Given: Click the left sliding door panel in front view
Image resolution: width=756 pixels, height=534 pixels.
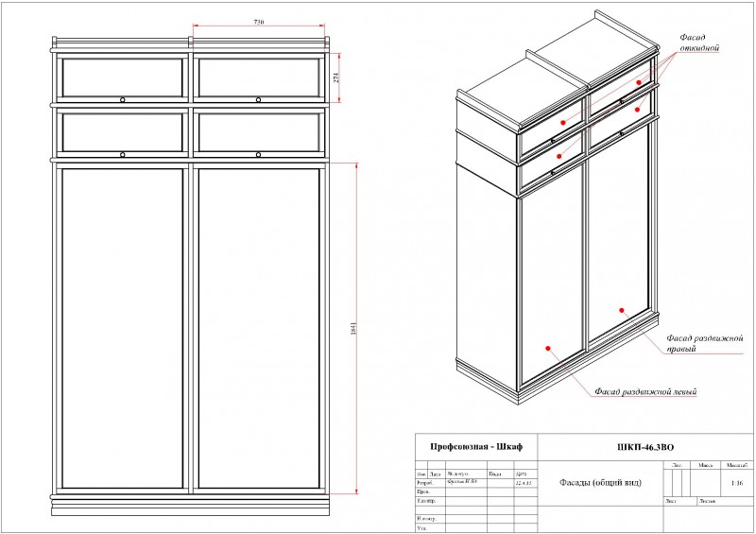Looking at the screenshot, I should pyautogui.click(x=123, y=328).
